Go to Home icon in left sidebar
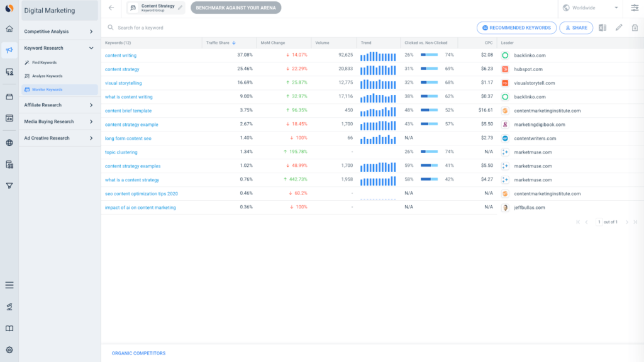 pos(9,29)
